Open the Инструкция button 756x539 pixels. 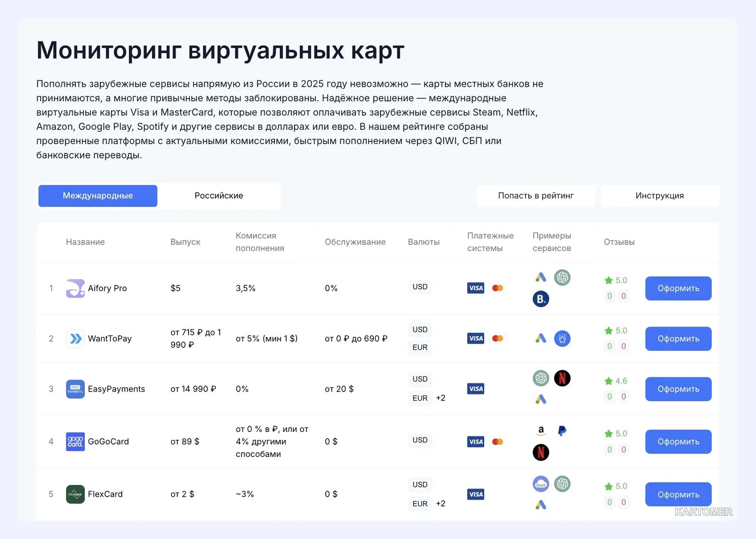point(660,196)
